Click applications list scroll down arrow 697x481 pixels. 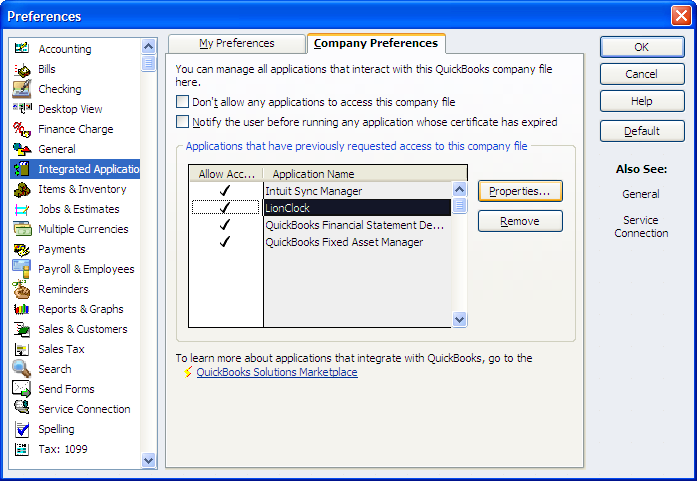pos(459,319)
